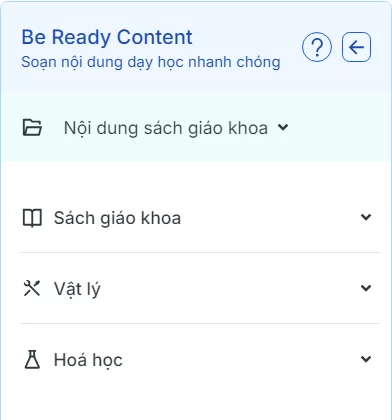
Task: Choose the Hoá học subject label
Action: [x=88, y=360]
